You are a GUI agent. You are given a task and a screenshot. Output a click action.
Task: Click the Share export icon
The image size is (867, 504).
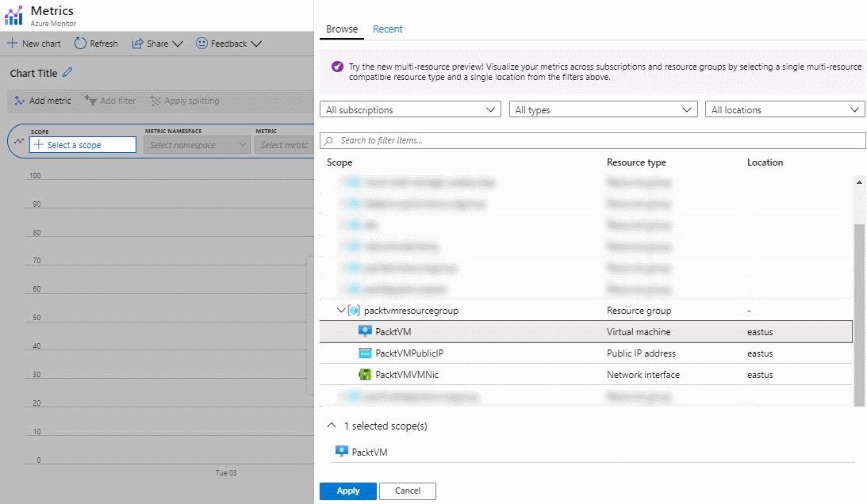pyautogui.click(x=137, y=44)
